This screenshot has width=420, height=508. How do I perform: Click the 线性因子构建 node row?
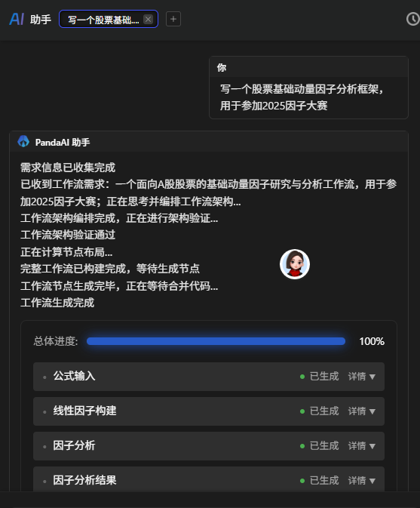coord(209,411)
